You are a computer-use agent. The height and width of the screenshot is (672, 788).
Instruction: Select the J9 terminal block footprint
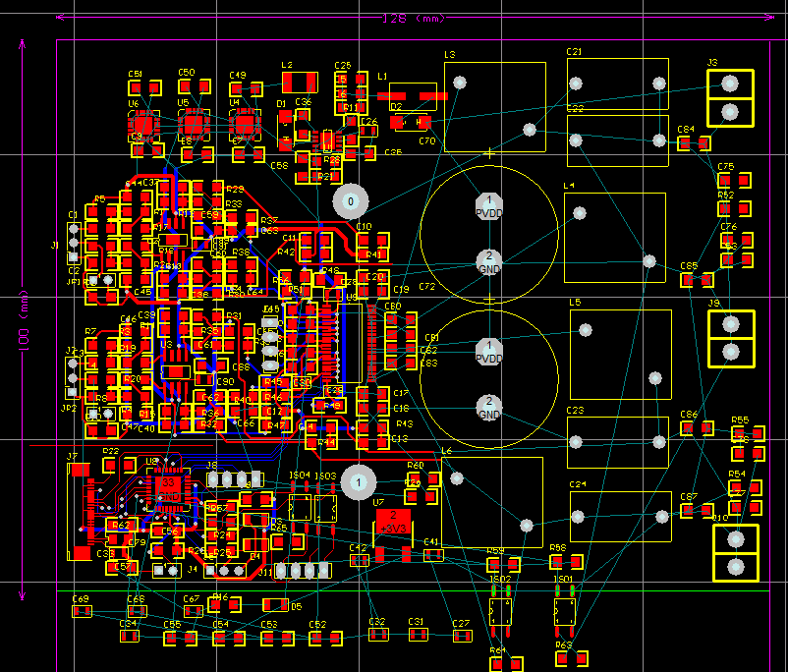tap(729, 338)
